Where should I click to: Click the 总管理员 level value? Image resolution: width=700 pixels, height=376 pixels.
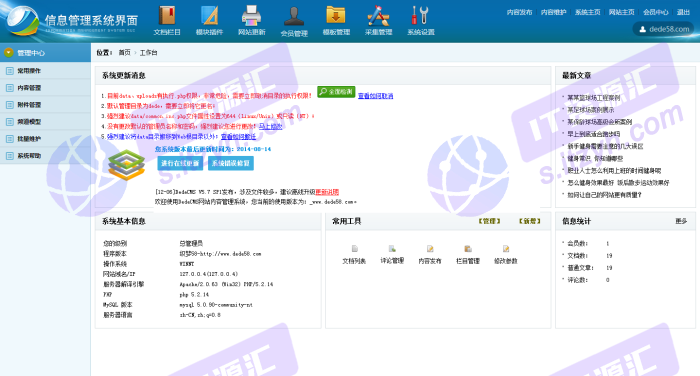[191, 243]
